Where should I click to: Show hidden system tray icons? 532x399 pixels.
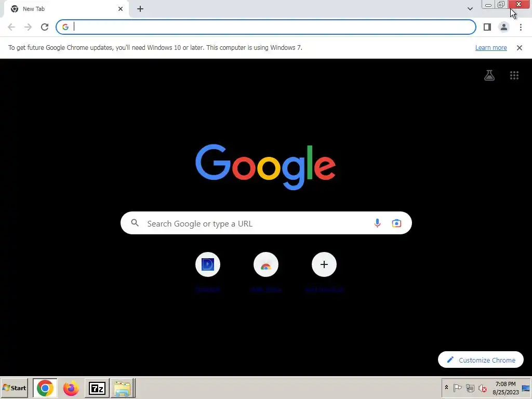[x=446, y=388]
